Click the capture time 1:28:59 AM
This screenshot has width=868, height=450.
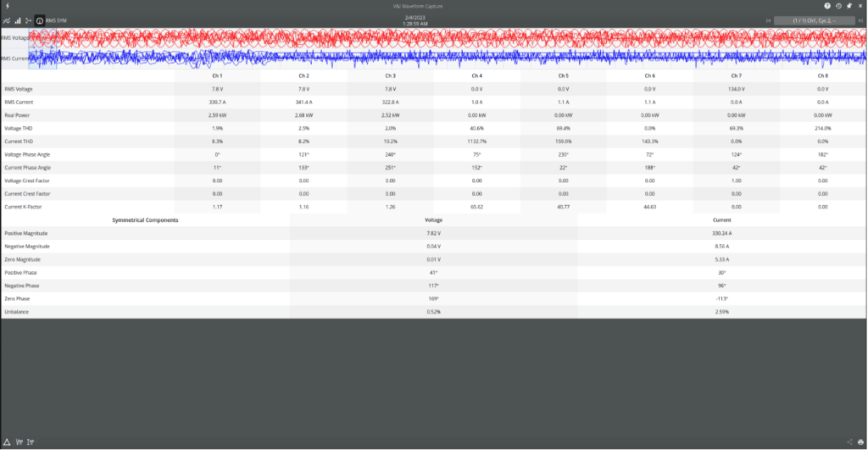[x=415, y=24]
